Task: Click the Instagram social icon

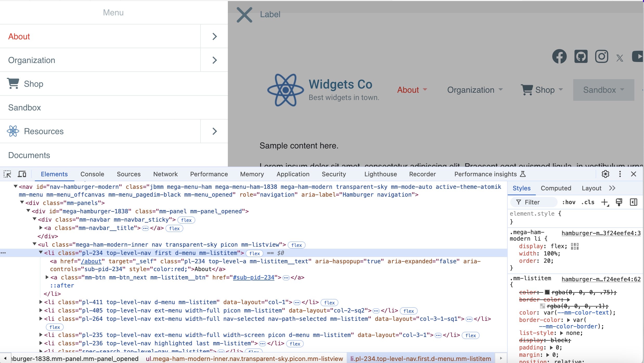Action: click(601, 56)
